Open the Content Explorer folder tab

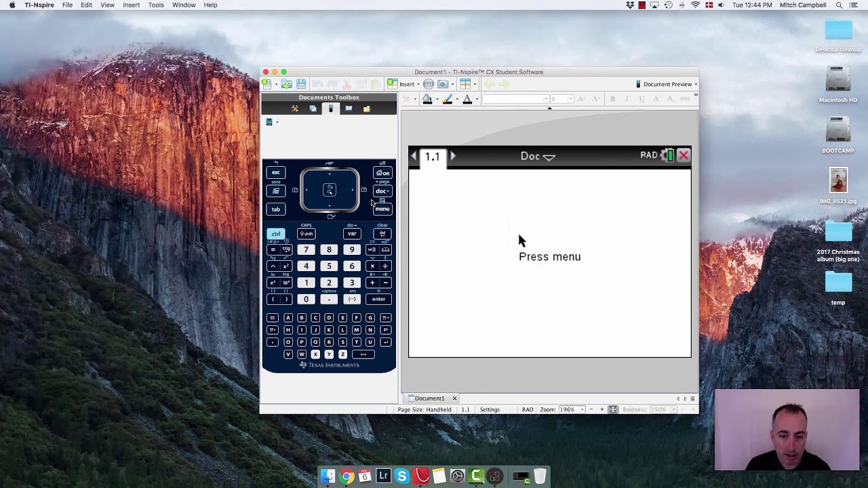[366, 108]
